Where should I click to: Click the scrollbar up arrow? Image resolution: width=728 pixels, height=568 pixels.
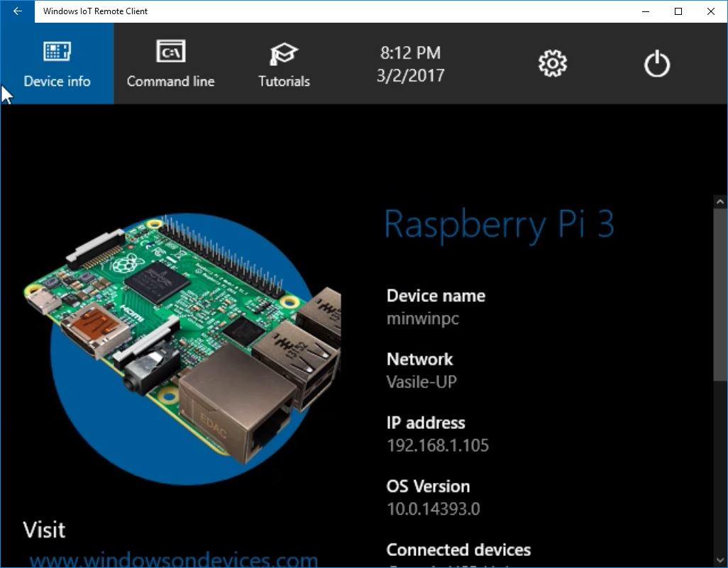[720, 202]
